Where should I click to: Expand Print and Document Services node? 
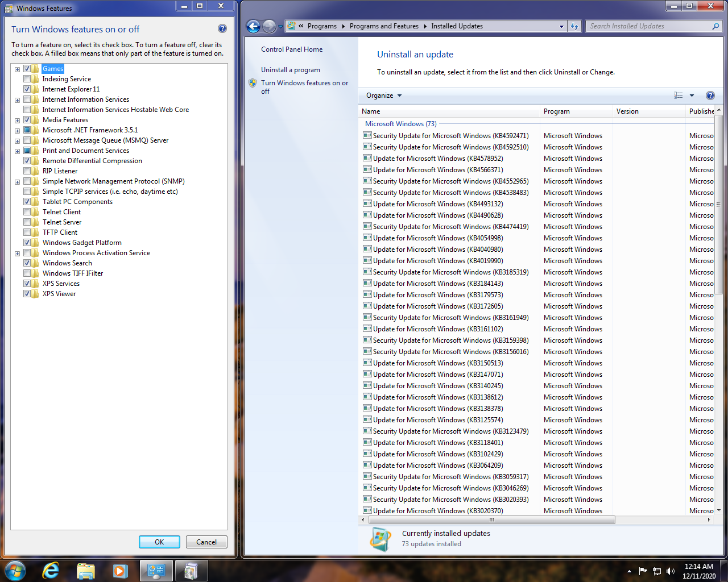pyautogui.click(x=17, y=151)
